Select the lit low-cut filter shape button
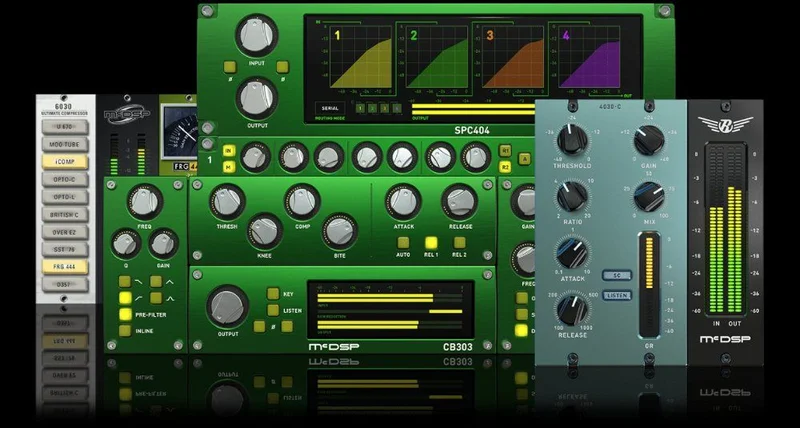Image resolution: width=800 pixels, height=428 pixels. click(x=125, y=298)
